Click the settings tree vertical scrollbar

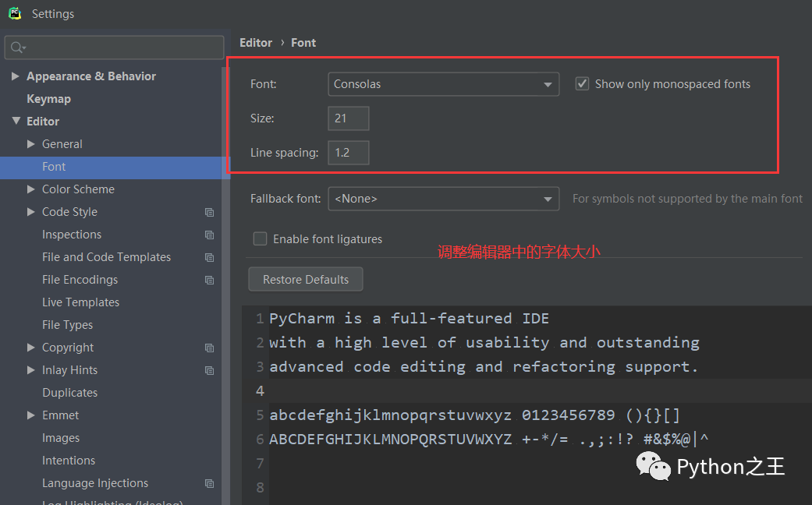tap(225, 284)
